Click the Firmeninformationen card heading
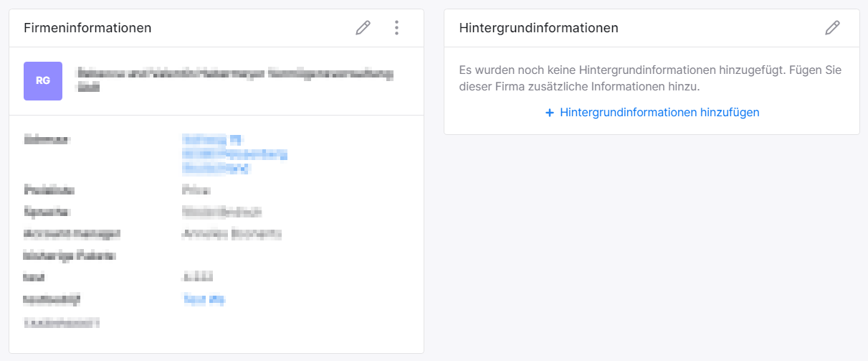868x361 pixels. click(87, 28)
